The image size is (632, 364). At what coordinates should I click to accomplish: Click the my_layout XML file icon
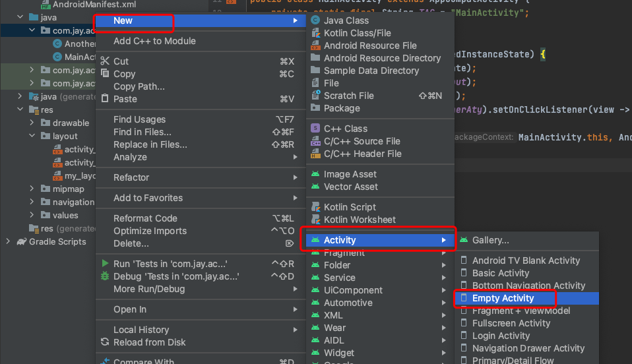[x=57, y=176]
